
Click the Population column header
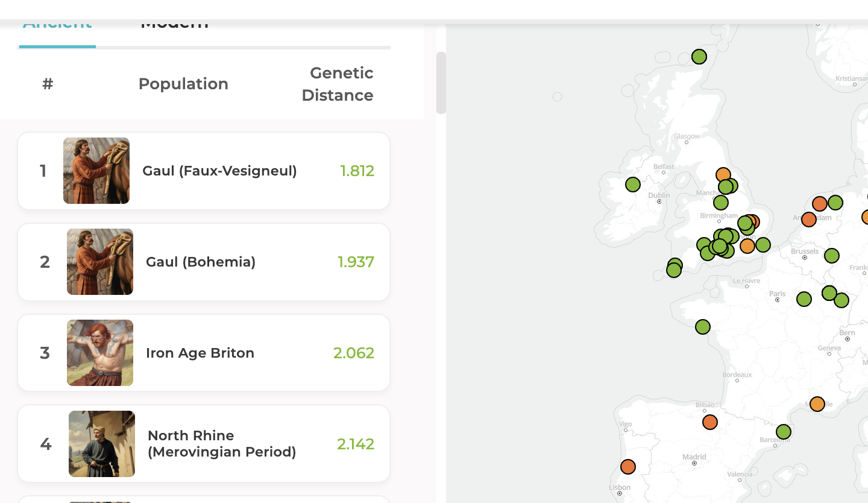(x=183, y=84)
